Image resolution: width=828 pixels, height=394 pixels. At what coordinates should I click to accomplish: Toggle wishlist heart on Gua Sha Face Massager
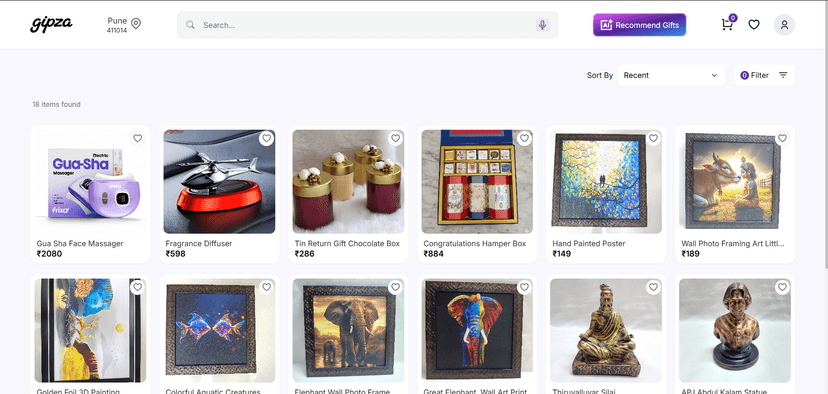click(x=138, y=138)
